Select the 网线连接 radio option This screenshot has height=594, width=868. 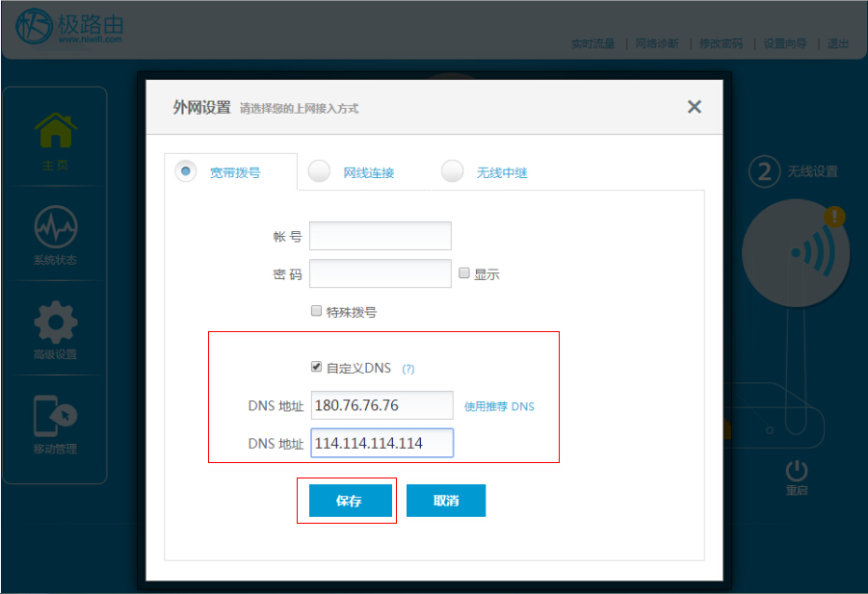click(x=319, y=170)
